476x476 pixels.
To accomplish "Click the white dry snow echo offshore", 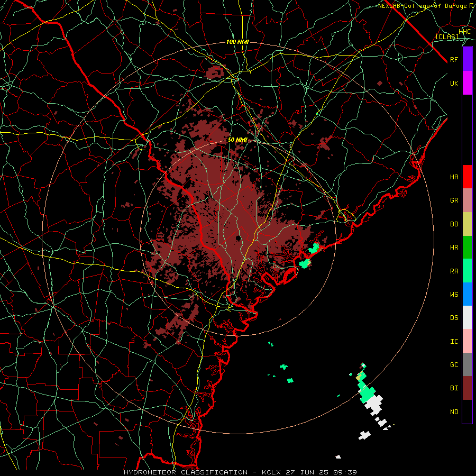I will pyautogui.click(x=374, y=405).
